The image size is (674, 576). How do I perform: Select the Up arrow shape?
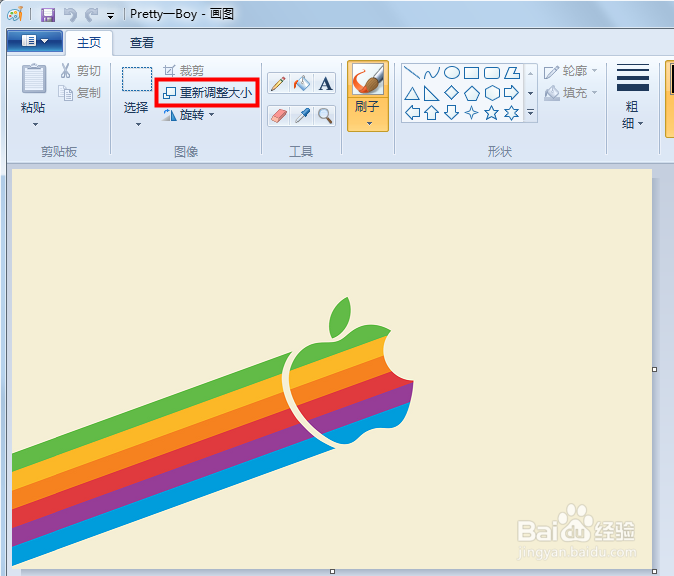pos(432,113)
